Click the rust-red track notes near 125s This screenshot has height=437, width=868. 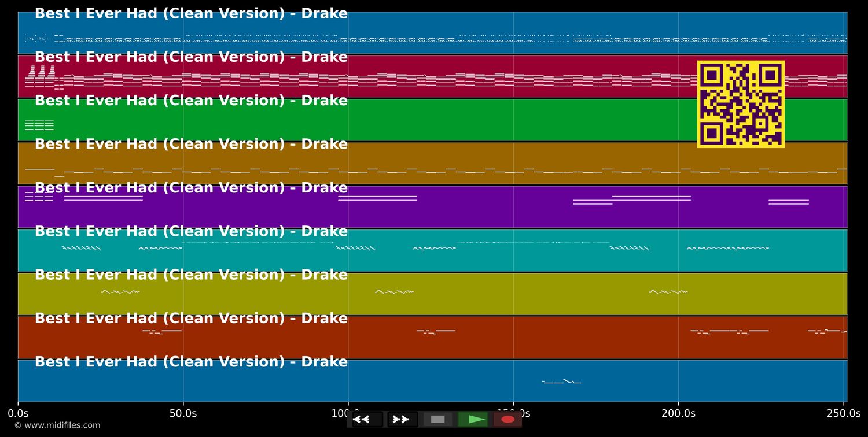coord(436,332)
